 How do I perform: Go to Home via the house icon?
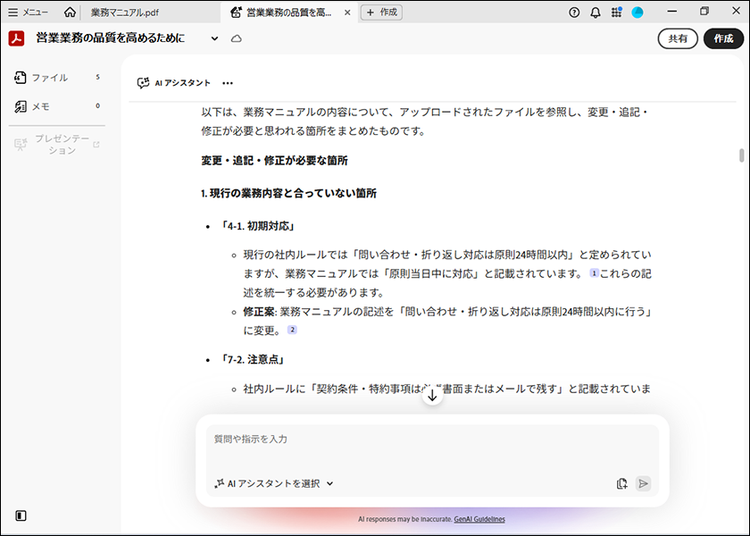click(69, 12)
